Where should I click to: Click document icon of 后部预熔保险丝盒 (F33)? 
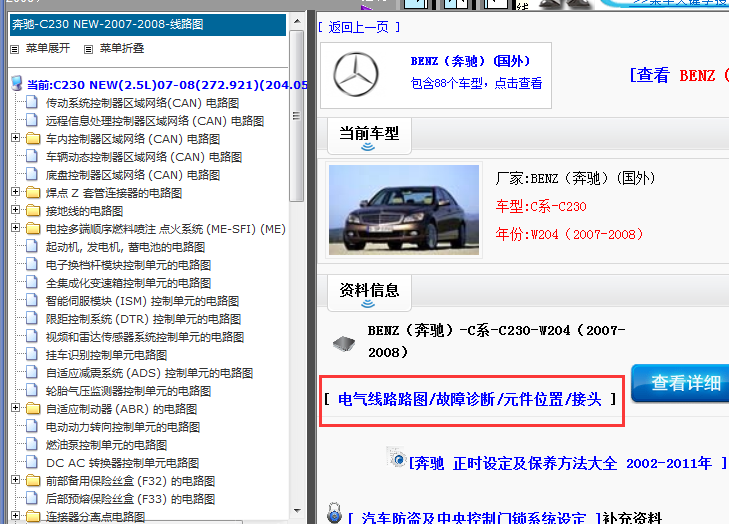click(32, 498)
